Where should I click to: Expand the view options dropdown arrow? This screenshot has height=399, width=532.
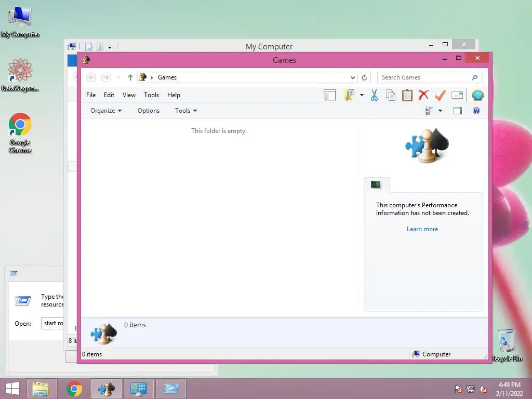[440, 111]
